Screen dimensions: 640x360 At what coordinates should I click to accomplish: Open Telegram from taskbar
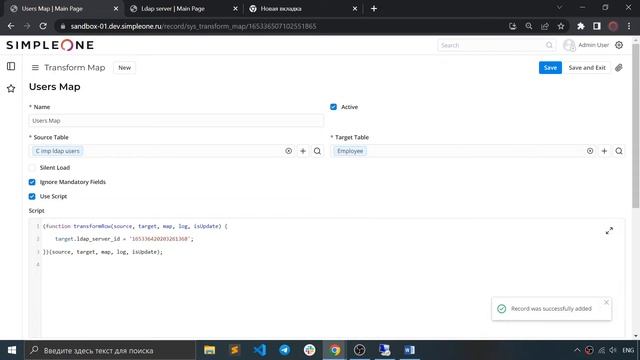point(284,350)
